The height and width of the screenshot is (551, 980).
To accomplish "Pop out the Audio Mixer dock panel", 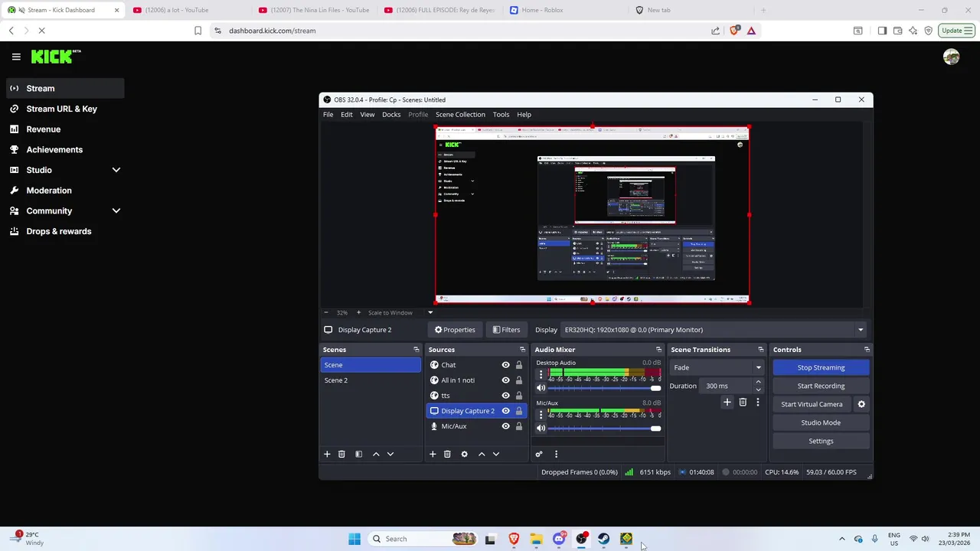I will [658, 350].
